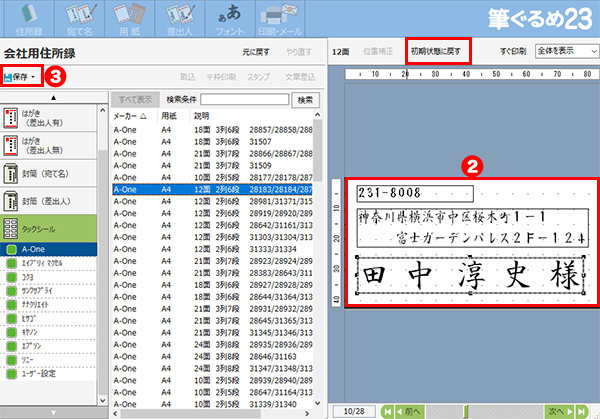600x419 pixels.
Task: Click 初期状態に戻す reset button
Action: click(436, 51)
